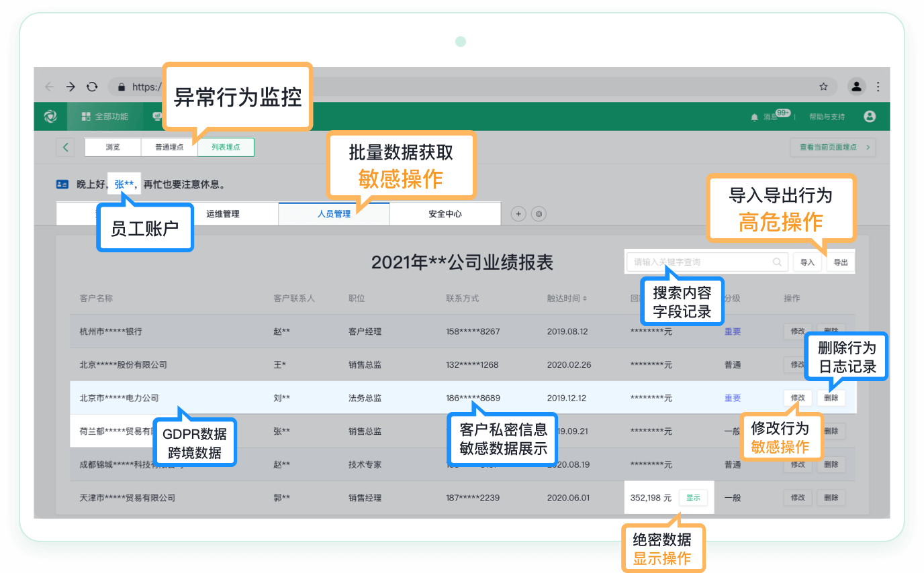Open the 安全中心 tab
Image resolution: width=924 pixels, height=573 pixels.
445,214
